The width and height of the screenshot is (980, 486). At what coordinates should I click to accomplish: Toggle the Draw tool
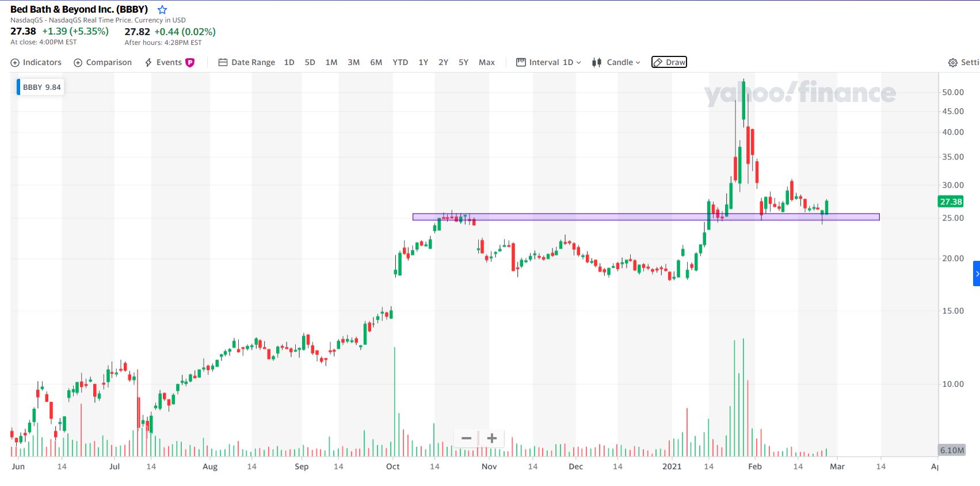pos(669,62)
